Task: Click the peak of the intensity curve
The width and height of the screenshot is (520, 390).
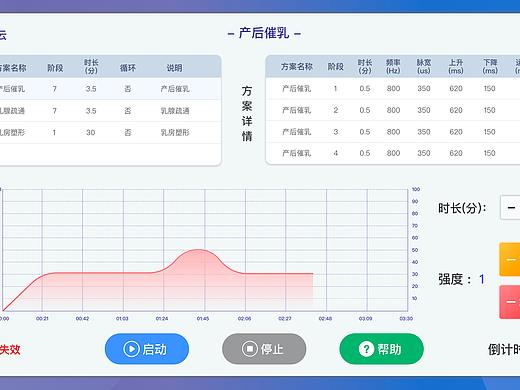Action: [199, 250]
